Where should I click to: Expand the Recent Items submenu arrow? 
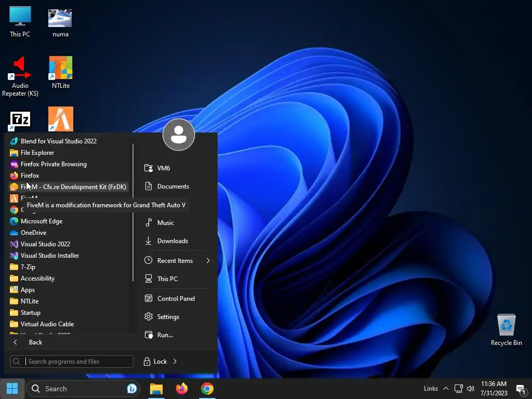[x=208, y=261]
